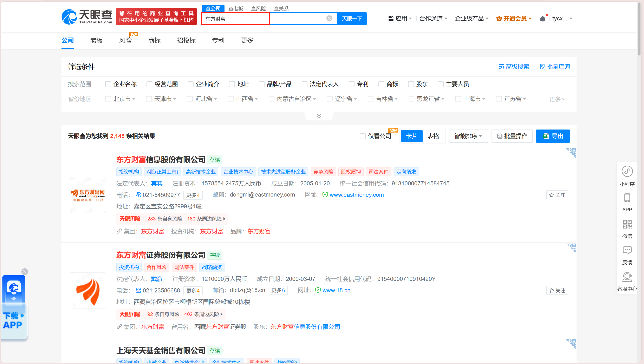Open legal representative 其实 link

(x=157, y=184)
